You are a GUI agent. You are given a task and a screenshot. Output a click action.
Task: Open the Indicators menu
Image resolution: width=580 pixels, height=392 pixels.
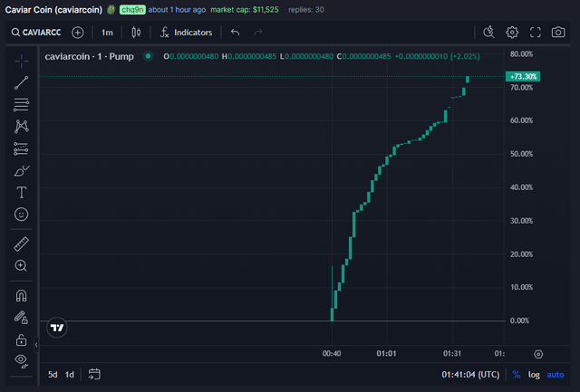coord(186,33)
